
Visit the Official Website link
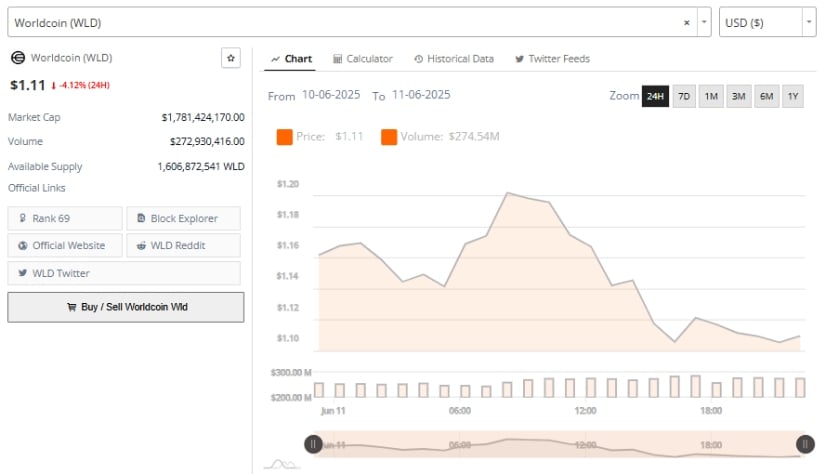pyautogui.click(x=65, y=246)
